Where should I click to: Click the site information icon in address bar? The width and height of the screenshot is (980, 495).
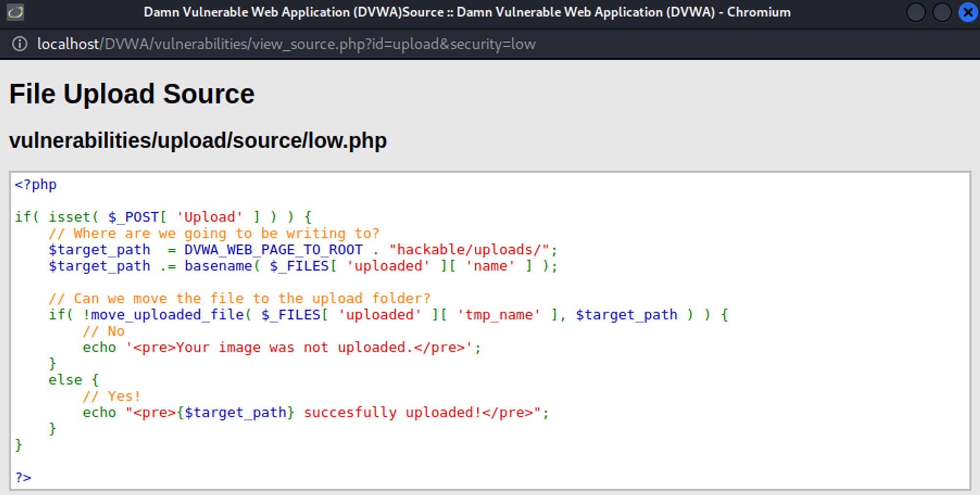(x=20, y=44)
